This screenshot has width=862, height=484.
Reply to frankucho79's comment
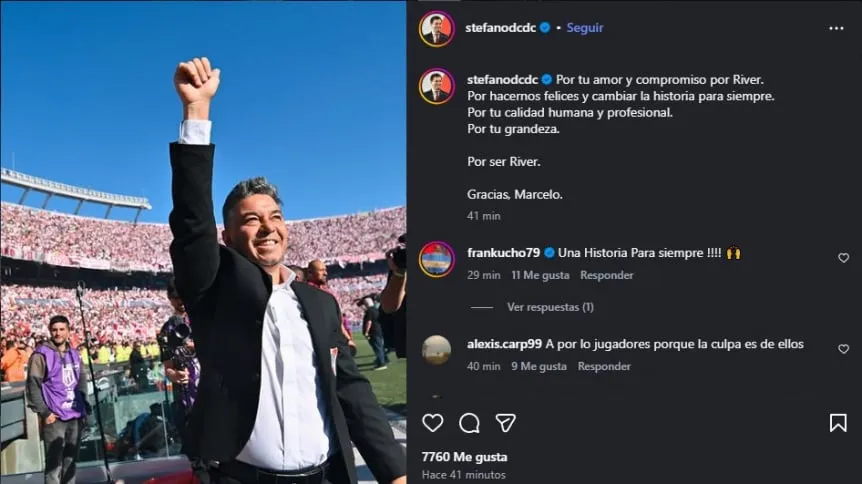607,275
